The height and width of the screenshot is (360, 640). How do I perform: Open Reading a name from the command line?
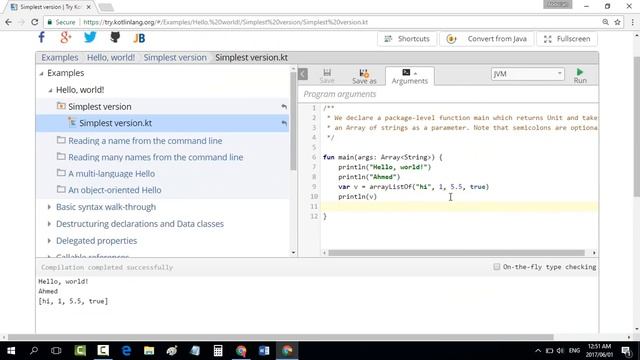145,141
